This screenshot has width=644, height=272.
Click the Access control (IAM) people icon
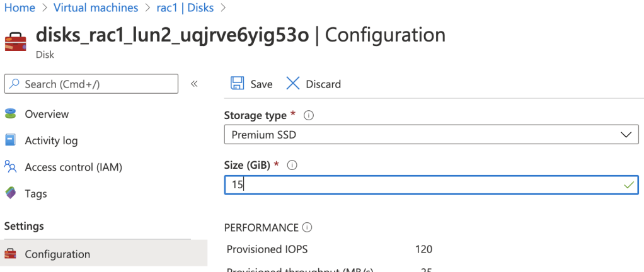pos(11,167)
